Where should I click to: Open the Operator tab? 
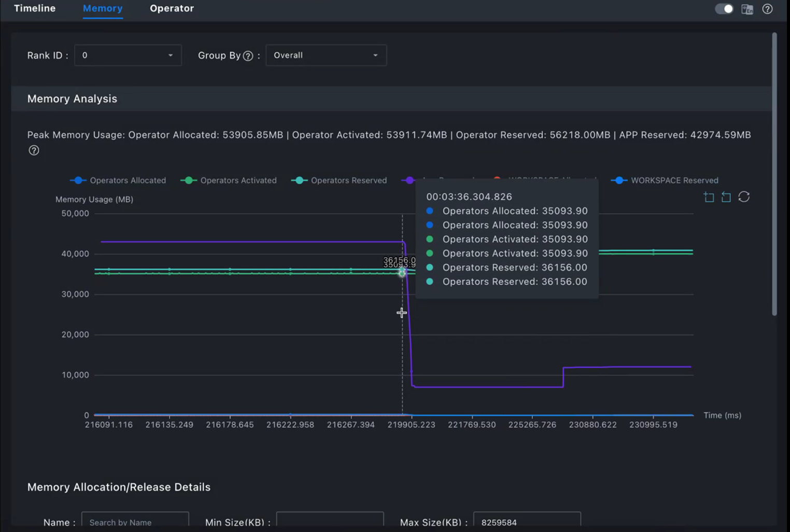tap(172, 8)
